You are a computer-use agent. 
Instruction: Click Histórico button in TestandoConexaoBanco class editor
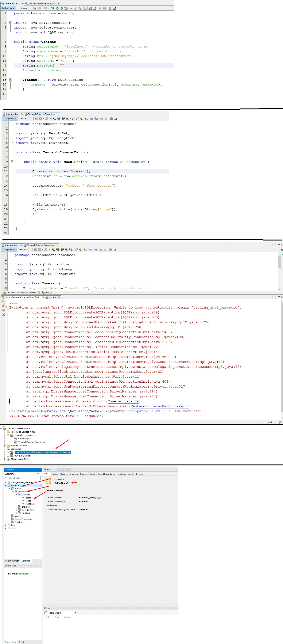(x=25, y=119)
